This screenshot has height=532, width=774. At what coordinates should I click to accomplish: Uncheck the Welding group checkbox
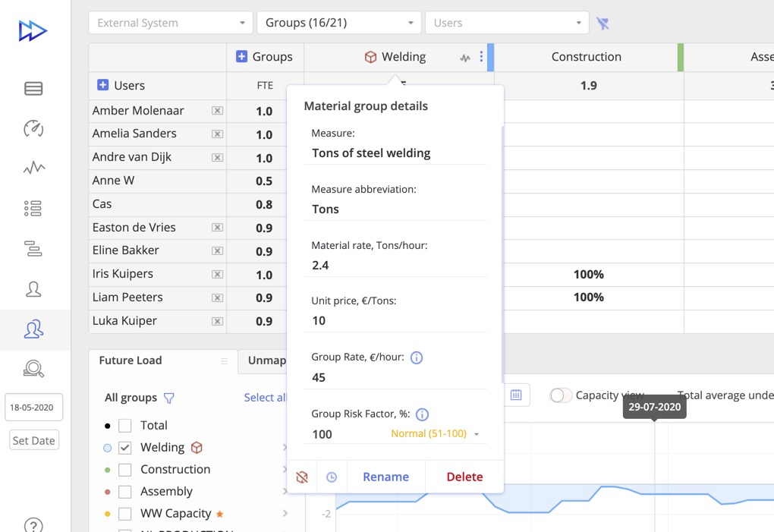125,448
